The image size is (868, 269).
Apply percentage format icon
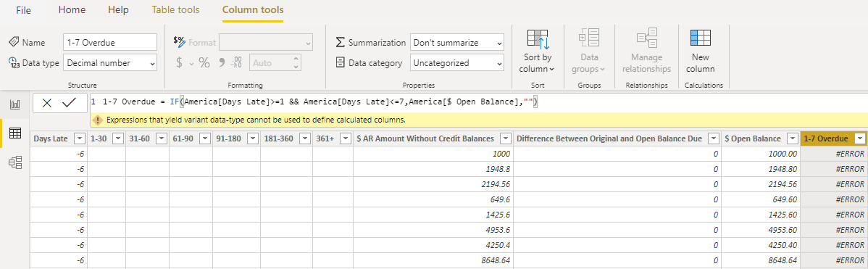204,63
